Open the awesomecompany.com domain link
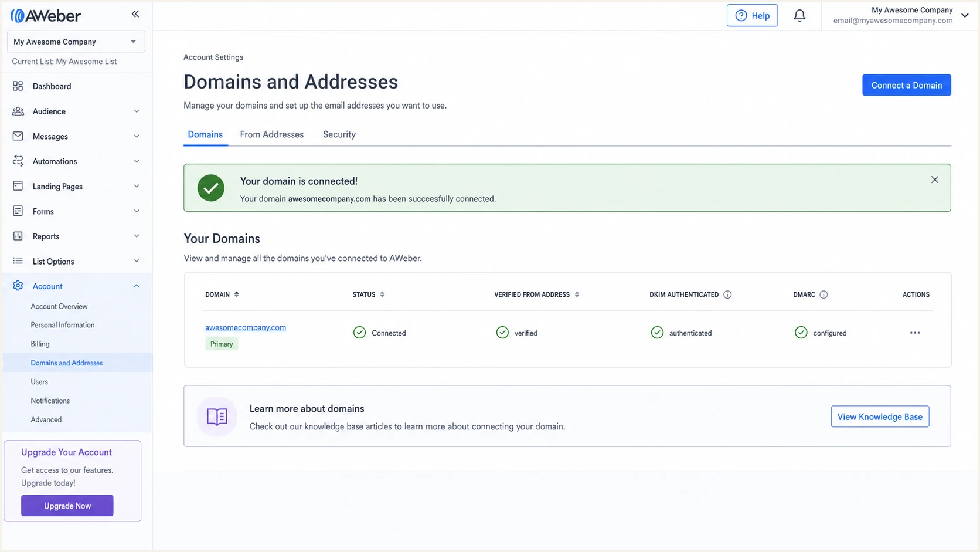This screenshot has height=552, width=980. click(246, 327)
